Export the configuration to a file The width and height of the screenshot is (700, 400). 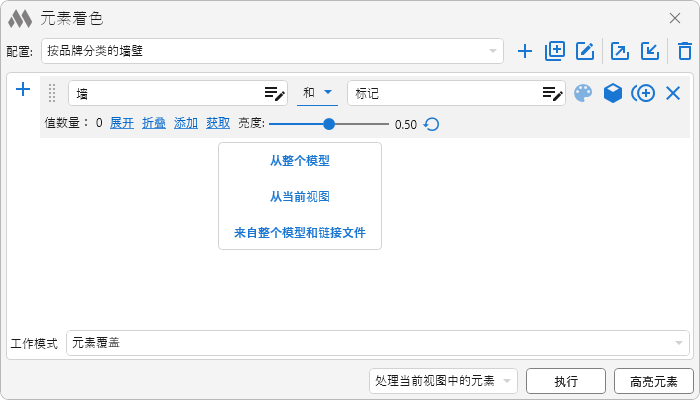620,51
